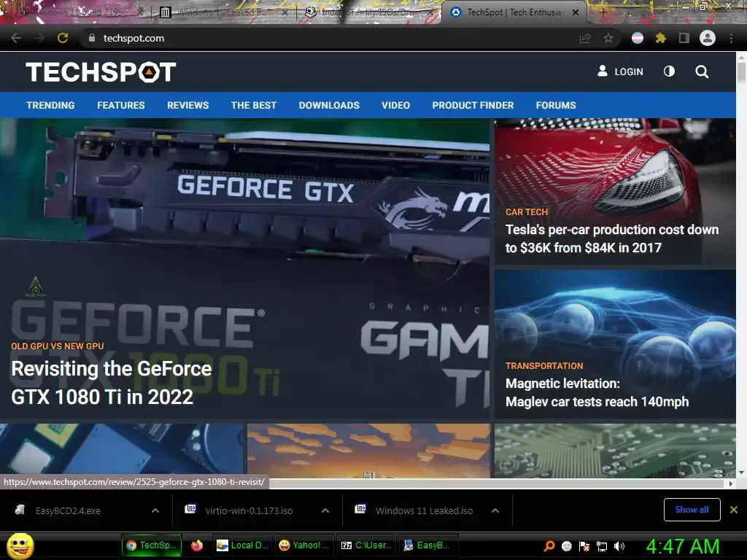This screenshot has width=747, height=560.
Task: Open THE BEST section
Action: coord(254,105)
